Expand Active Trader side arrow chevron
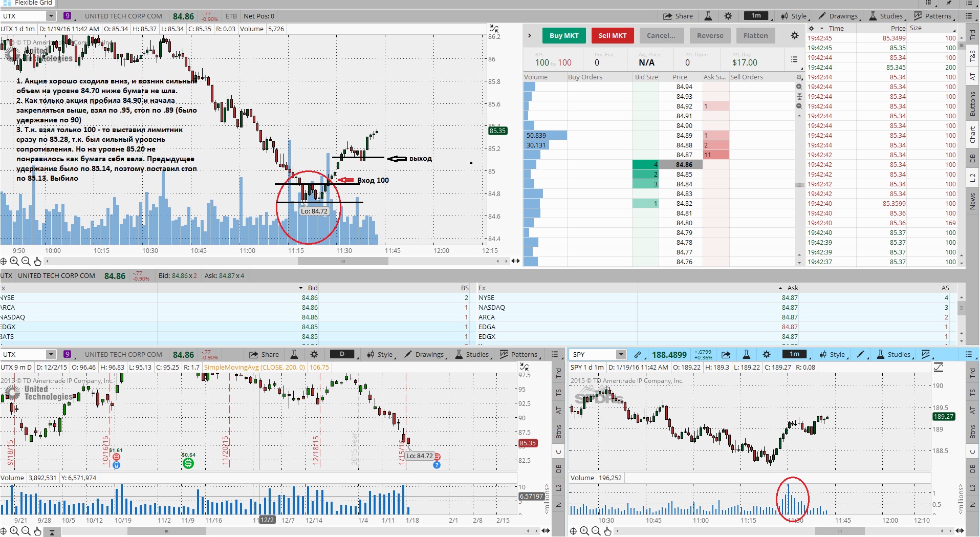Screen dimensions: 980x537 click(x=530, y=36)
